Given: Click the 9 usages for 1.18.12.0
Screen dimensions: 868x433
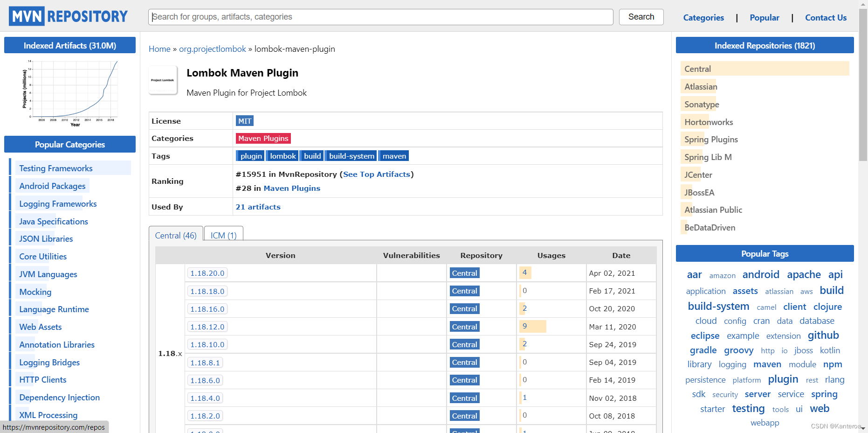Looking at the screenshot, I should click(524, 326).
